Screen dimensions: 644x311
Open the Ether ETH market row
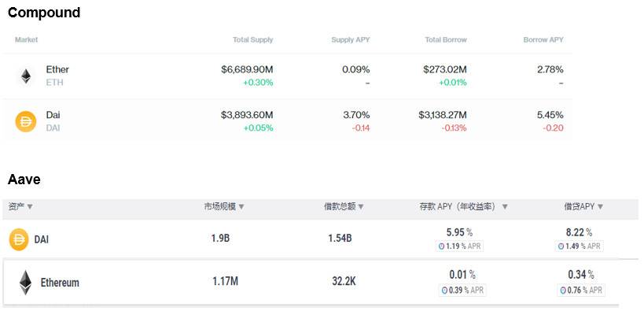pos(287,76)
